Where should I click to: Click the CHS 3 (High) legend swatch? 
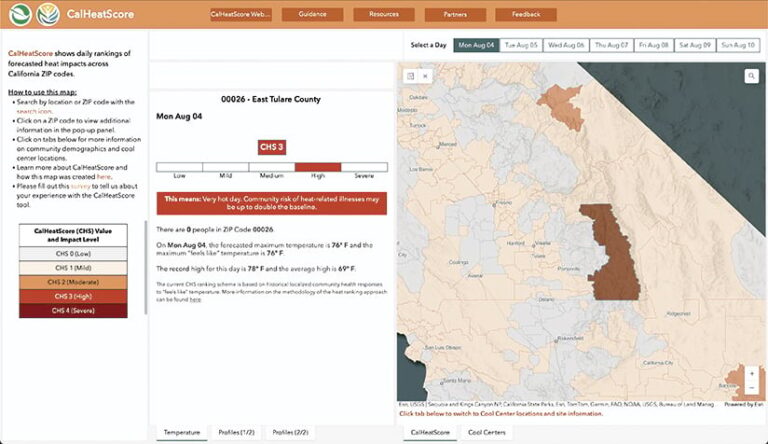pos(73,296)
